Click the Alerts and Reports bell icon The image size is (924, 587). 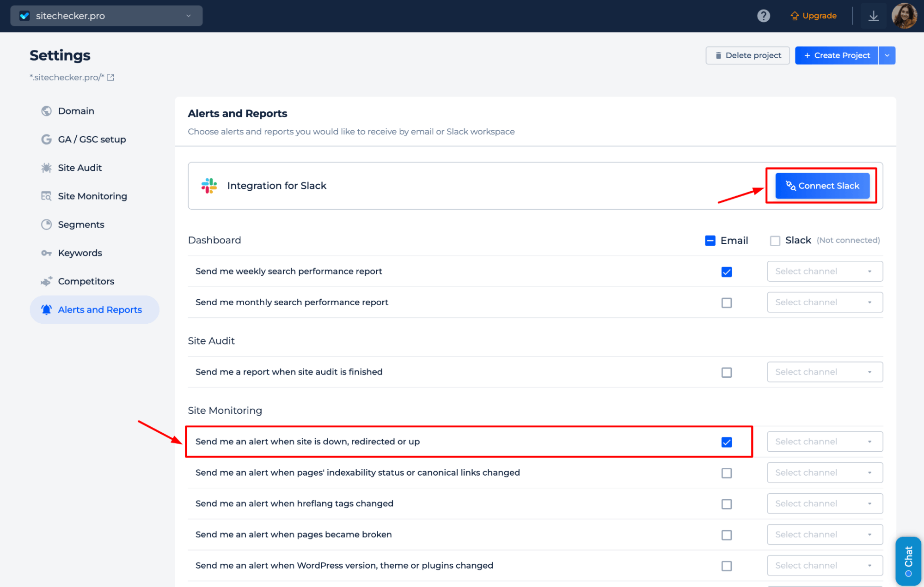point(47,309)
